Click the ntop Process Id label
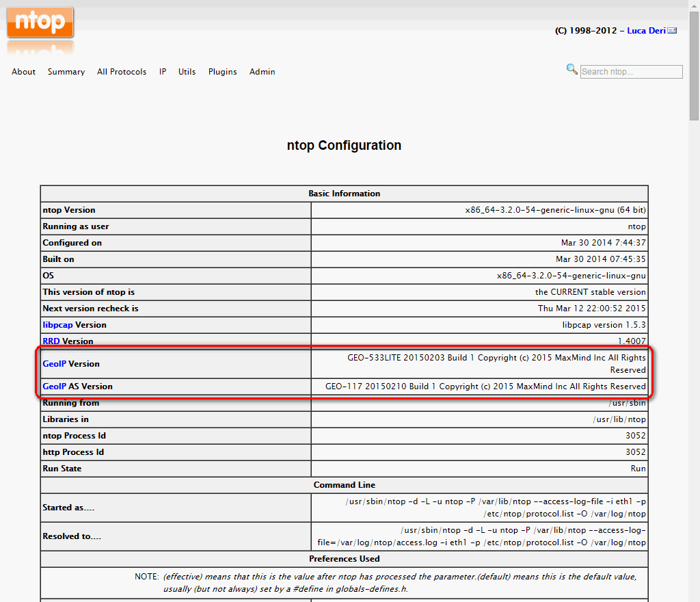This screenshot has height=602, width=700. click(74, 435)
